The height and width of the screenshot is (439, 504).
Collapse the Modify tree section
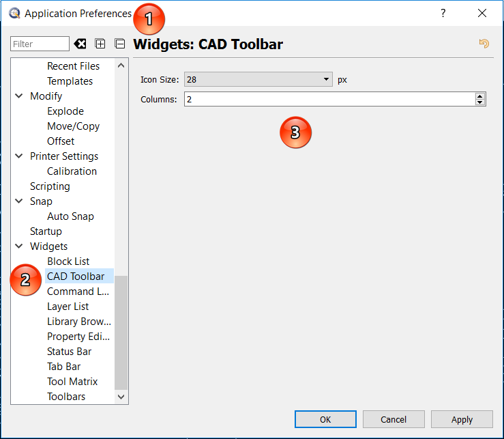19,96
